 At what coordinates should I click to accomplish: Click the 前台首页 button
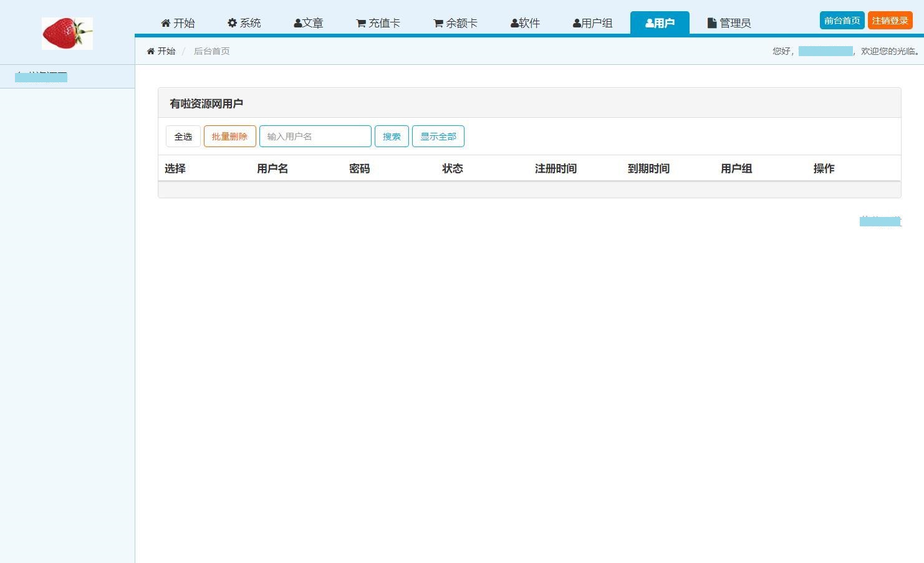[x=841, y=20]
